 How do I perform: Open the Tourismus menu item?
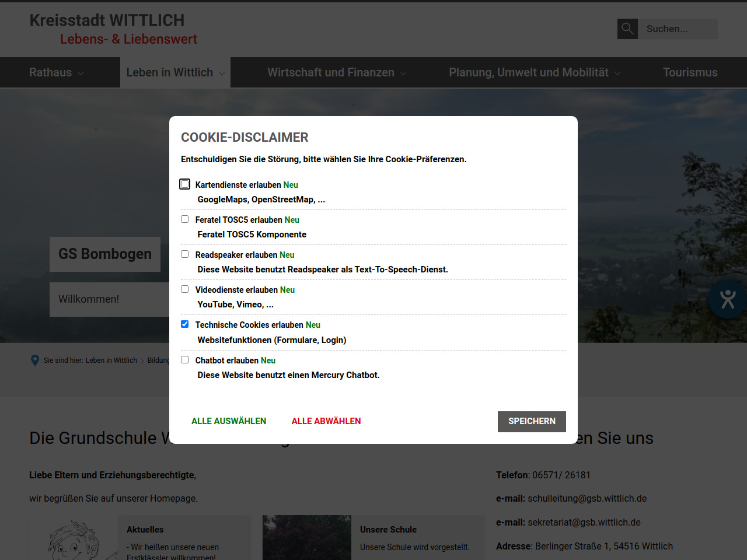(x=690, y=72)
